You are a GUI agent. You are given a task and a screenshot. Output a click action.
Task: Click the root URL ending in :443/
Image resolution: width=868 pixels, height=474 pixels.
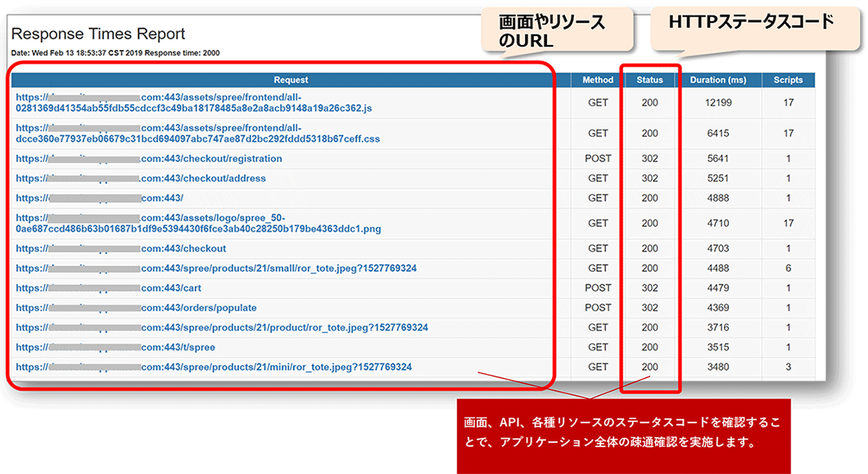click(100, 198)
